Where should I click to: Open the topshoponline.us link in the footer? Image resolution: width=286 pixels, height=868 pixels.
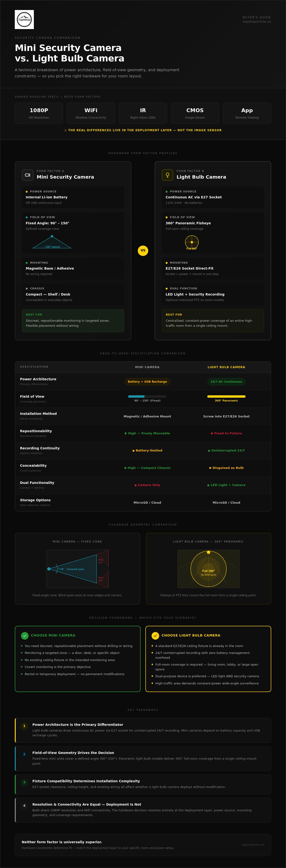coord(253,845)
